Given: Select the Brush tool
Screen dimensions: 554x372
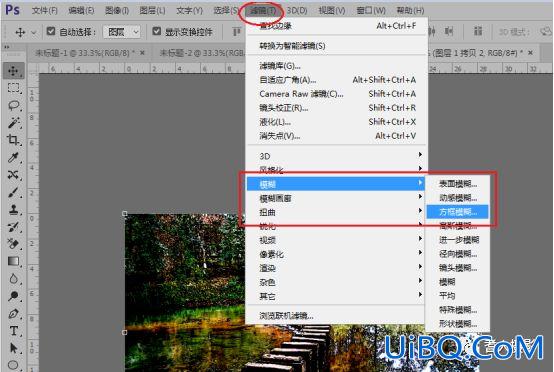Looking at the screenshot, I should click(x=13, y=192).
